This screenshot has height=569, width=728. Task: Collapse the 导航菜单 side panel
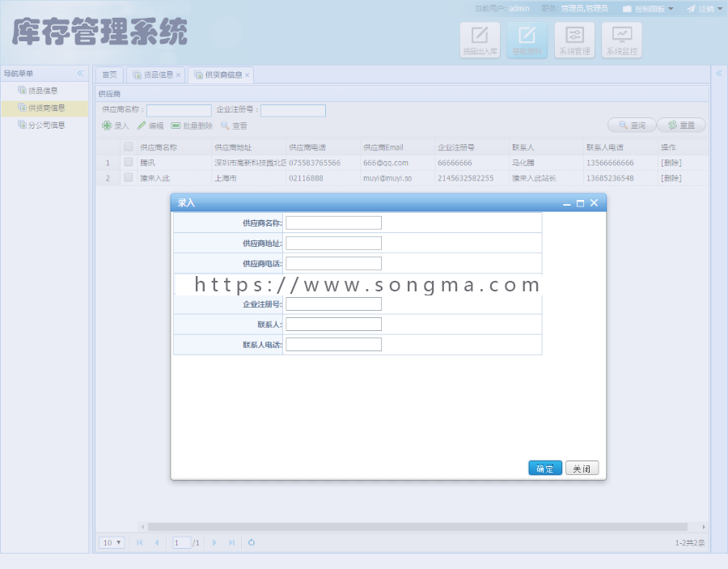tap(80, 74)
